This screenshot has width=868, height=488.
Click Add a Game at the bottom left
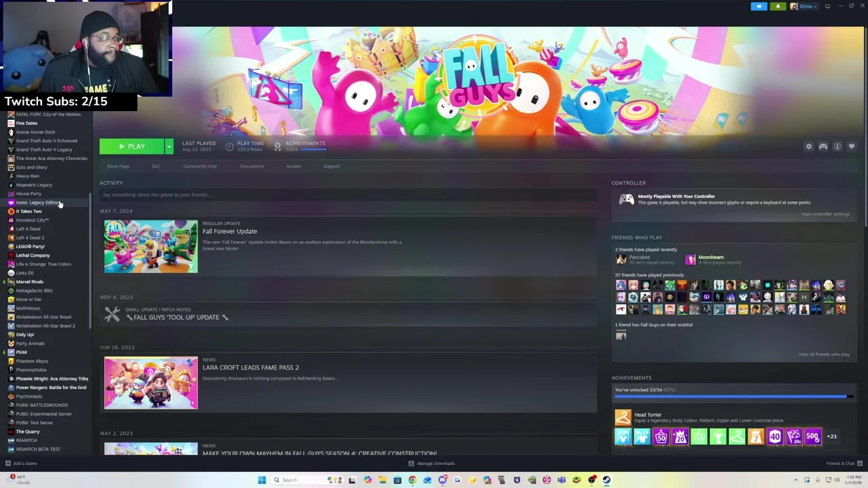21,464
